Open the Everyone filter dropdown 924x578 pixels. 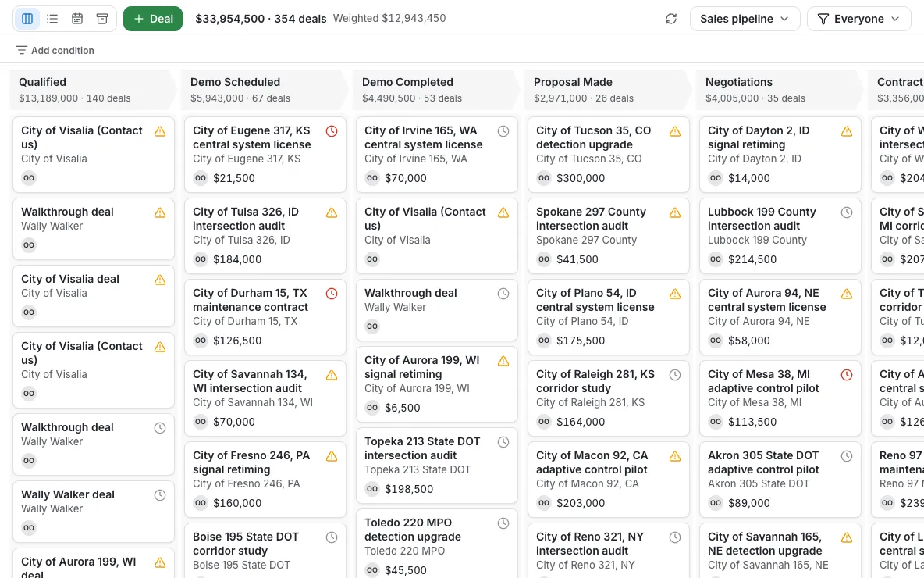pos(858,19)
